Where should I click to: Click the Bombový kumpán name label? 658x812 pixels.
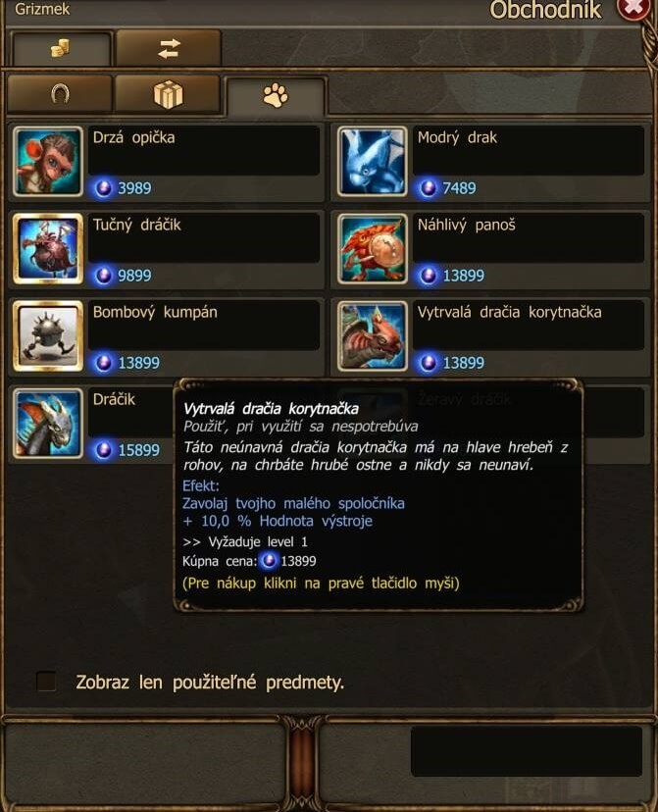[x=155, y=312]
